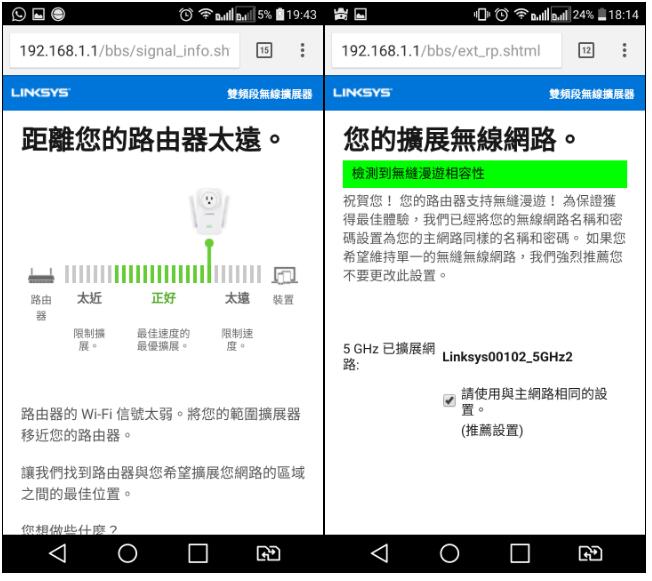Click the device icon at the end of the signal meter

pos(286,277)
